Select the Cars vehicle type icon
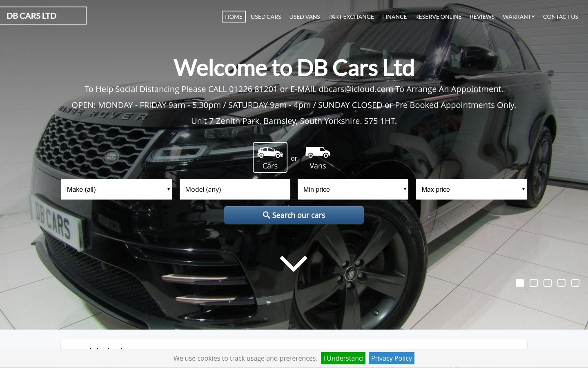 [x=270, y=157]
